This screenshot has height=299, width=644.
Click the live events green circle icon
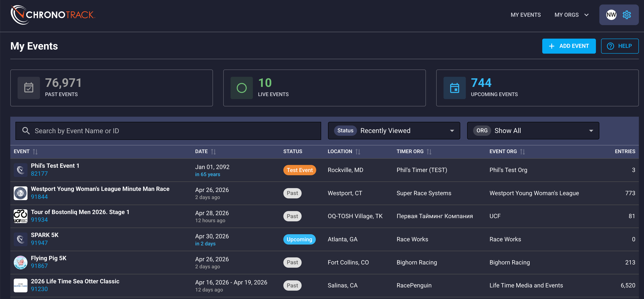(241, 88)
